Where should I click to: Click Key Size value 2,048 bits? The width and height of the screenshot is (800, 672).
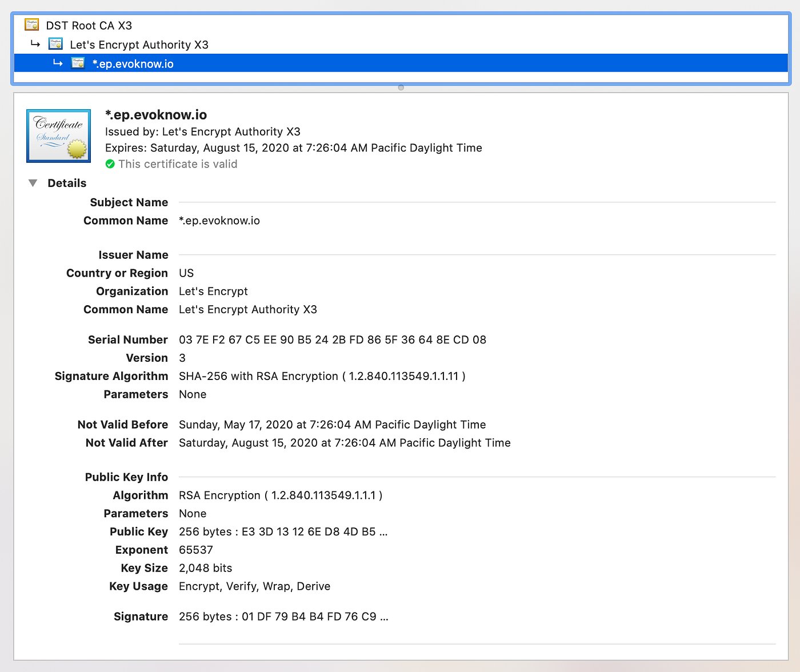[x=206, y=568]
